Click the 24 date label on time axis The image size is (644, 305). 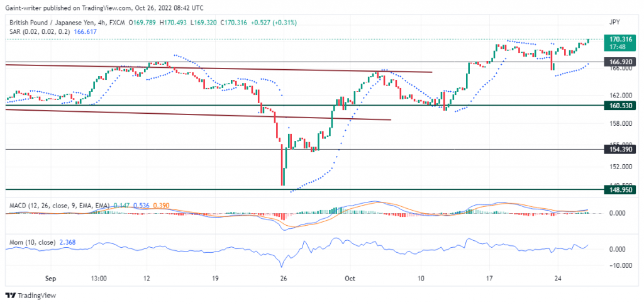[x=557, y=278]
